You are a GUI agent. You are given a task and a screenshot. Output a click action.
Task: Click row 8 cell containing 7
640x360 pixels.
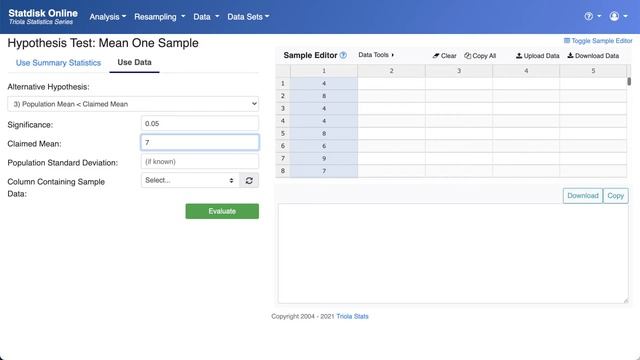324,171
